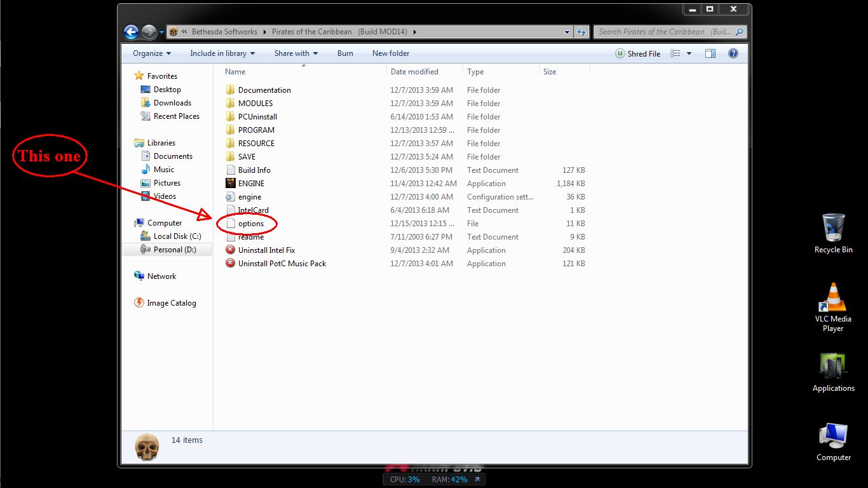Image resolution: width=868 pixels, height=488 pixels.
Task: Click the Recycle Bin desktop icon
Action: 833,233
